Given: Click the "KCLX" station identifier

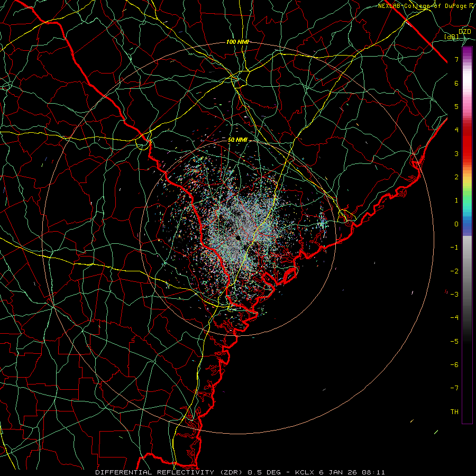Looking at the screenshot, I should tap(305, 472).
